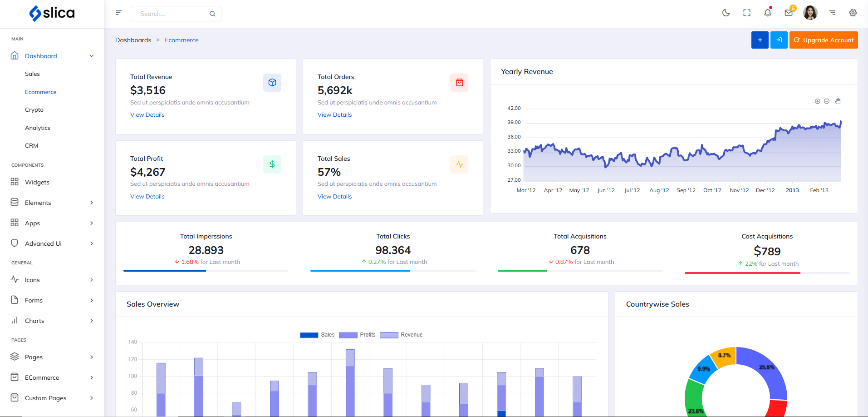This screenshot has height=417, width=868.
Task: Click the Total Impressions progress bar
Action: pos(206,271)
